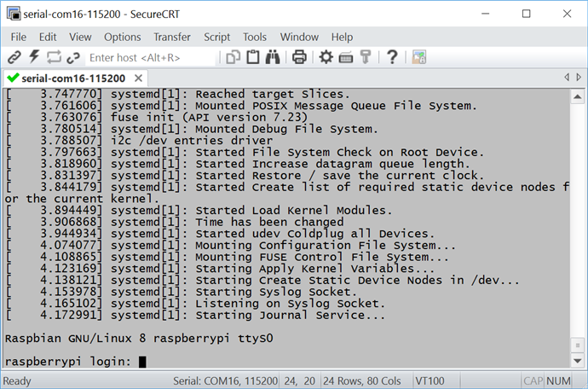Click 'Time has been changed' log line
The width and height of the screenshot is (588, 389).
[x=175, y=222]
